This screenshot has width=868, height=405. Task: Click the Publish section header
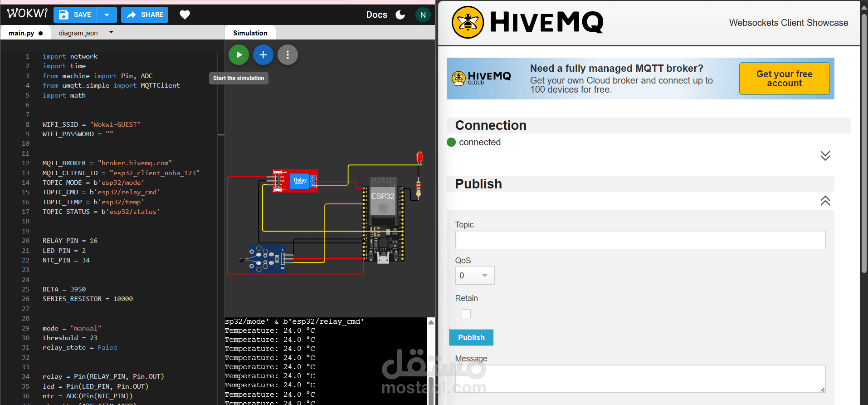(x=640, y=184)
